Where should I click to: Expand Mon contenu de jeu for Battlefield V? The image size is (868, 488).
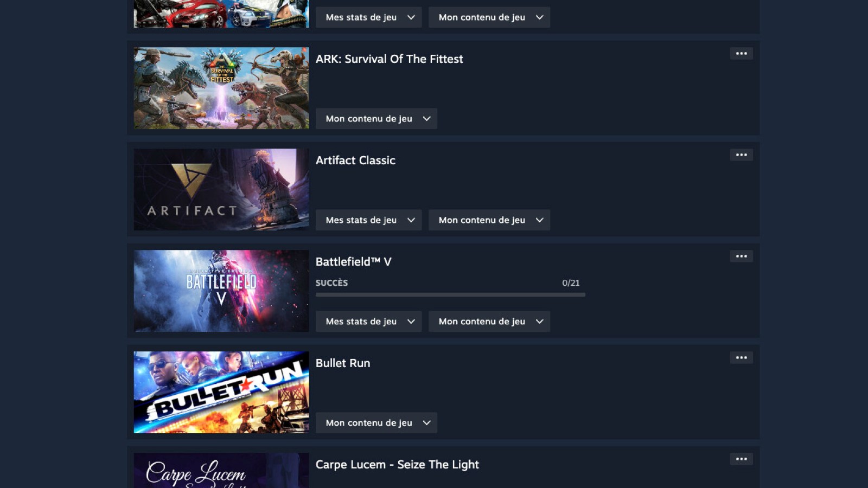click(x=489, y=322)
